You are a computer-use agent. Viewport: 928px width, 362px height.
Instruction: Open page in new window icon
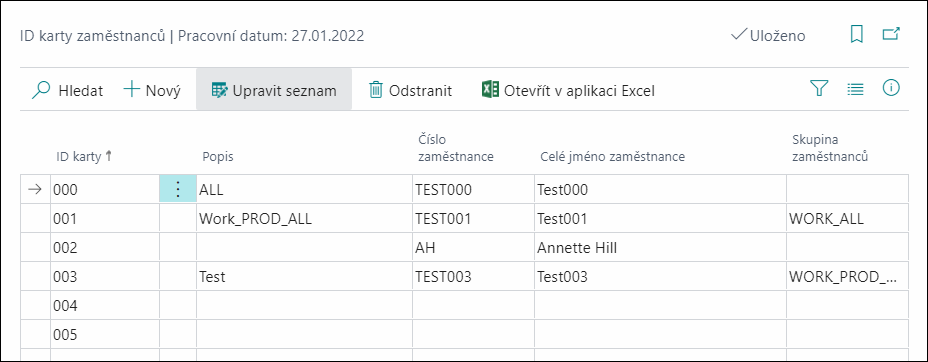coord(891,34)
